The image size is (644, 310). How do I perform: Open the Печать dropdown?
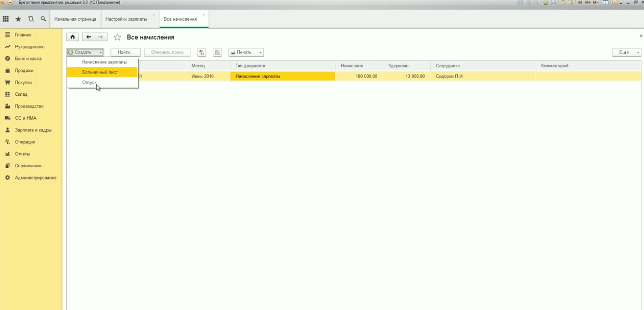click(246, 52)
